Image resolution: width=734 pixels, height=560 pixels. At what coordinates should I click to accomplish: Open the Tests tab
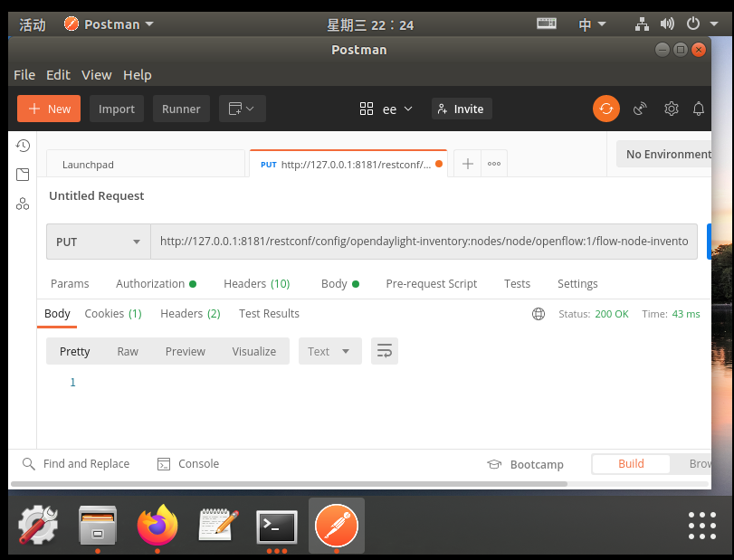(x=517, y=283)
